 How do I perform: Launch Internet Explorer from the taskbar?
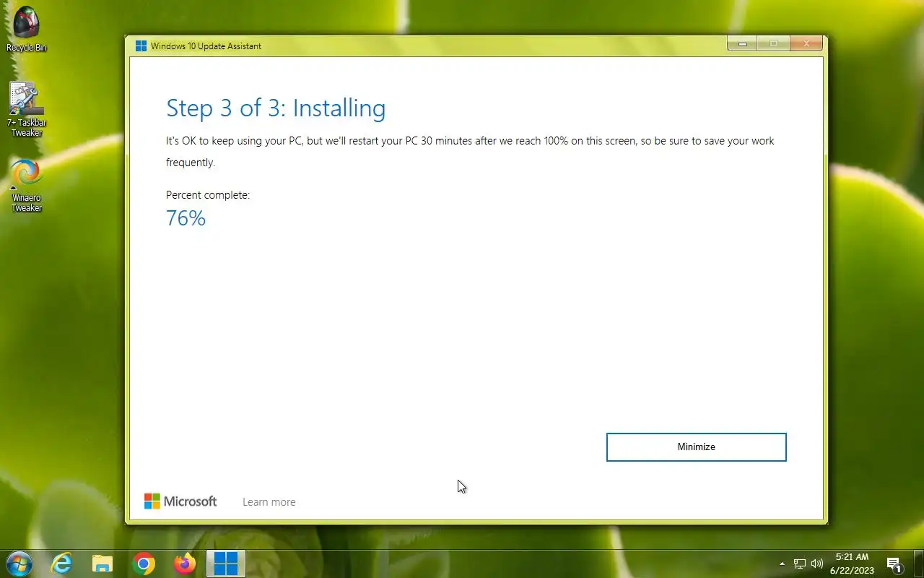pos(61,564)
